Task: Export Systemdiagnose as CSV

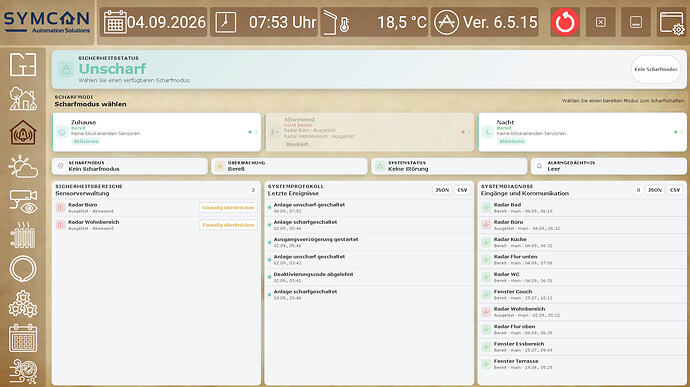Action: (675, 190)
